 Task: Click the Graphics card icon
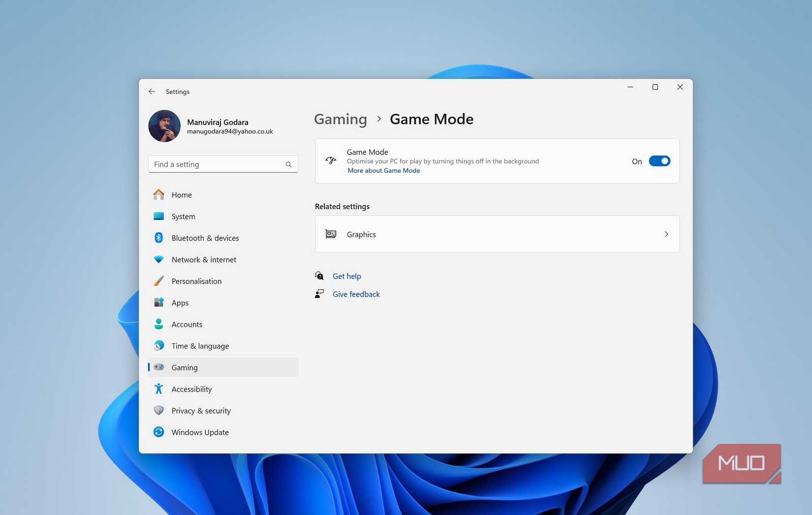pos(331,234)
